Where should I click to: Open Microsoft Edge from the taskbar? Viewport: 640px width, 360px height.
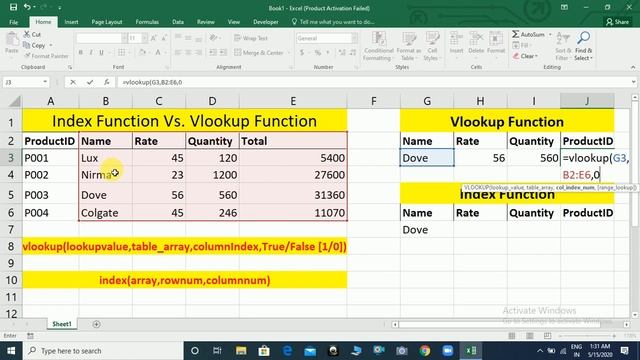coord(287,351)
